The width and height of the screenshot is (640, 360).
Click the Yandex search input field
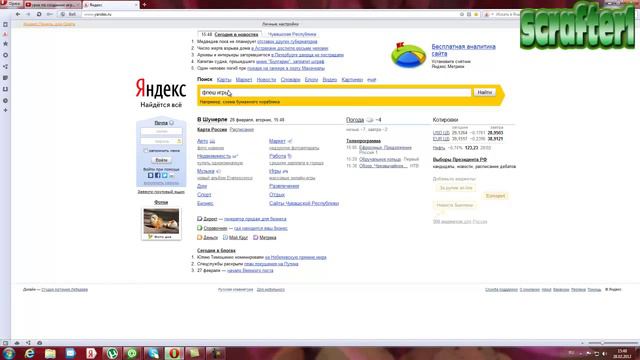click(x=335, y=93)
